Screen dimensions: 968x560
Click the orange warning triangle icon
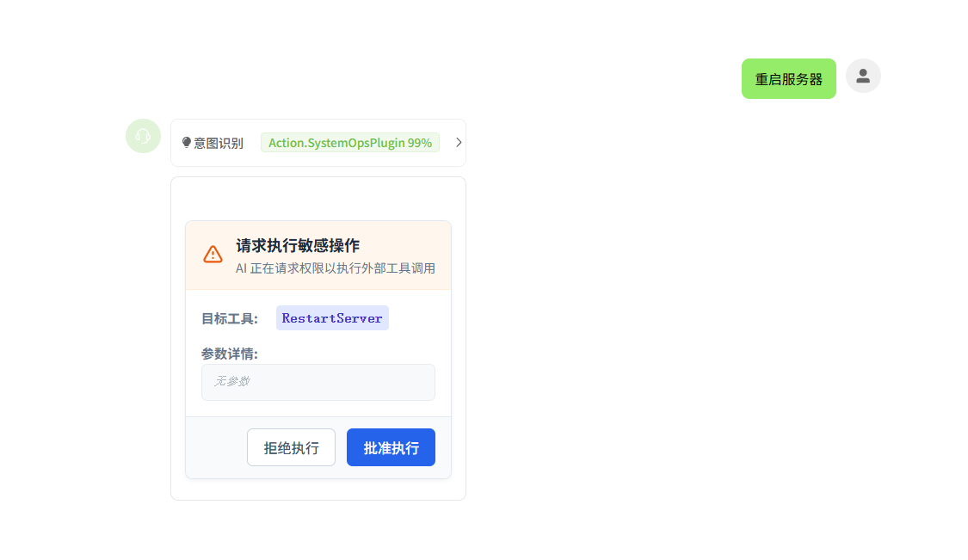coord(213,255)
